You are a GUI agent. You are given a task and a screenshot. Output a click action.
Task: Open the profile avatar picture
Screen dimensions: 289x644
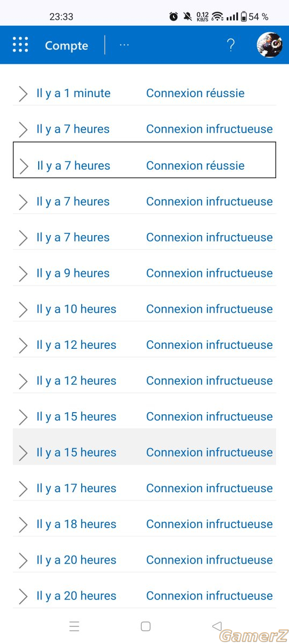pos(270,45)
